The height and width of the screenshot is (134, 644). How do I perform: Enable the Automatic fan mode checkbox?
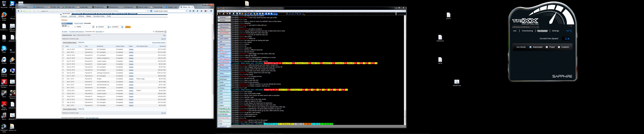pyautogui.click(x=530, y=47)
